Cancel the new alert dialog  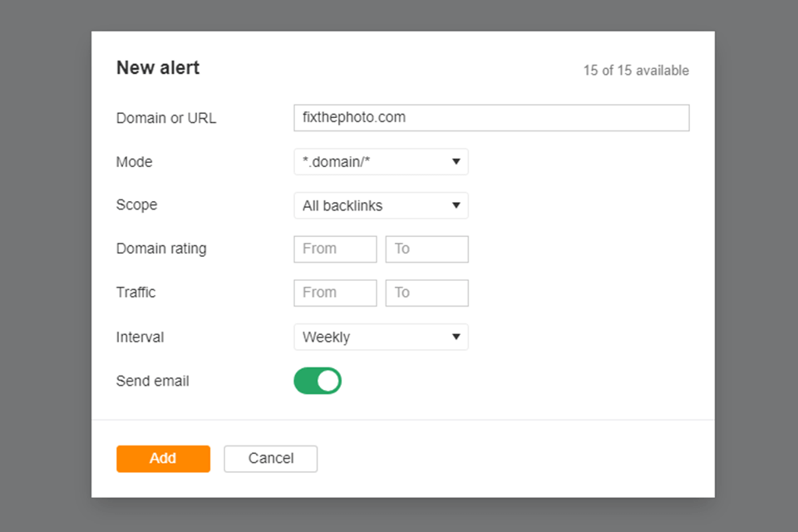[270, 459]
